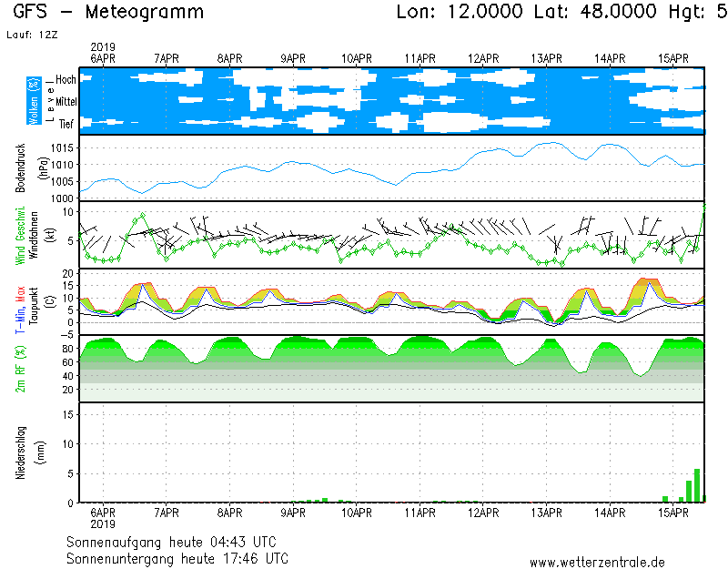
Task: Click the Lauf: 12Z run label
Action: coord(32,35)
